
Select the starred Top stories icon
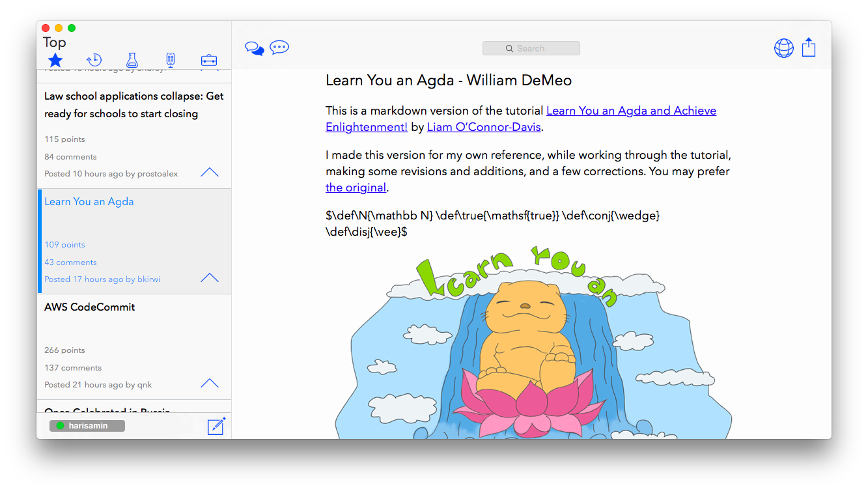tap(55, 60)
